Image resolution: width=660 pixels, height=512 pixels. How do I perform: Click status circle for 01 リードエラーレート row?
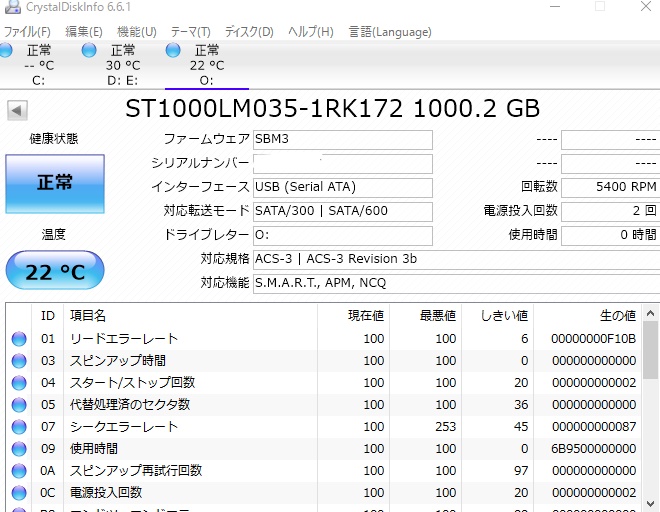(19, 339)
